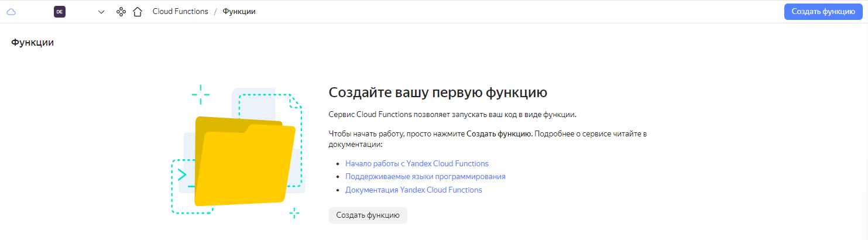Click the green terminal prompt arrow icon
This screenshot has height=240, width=868.
click(x=182, y=174)
